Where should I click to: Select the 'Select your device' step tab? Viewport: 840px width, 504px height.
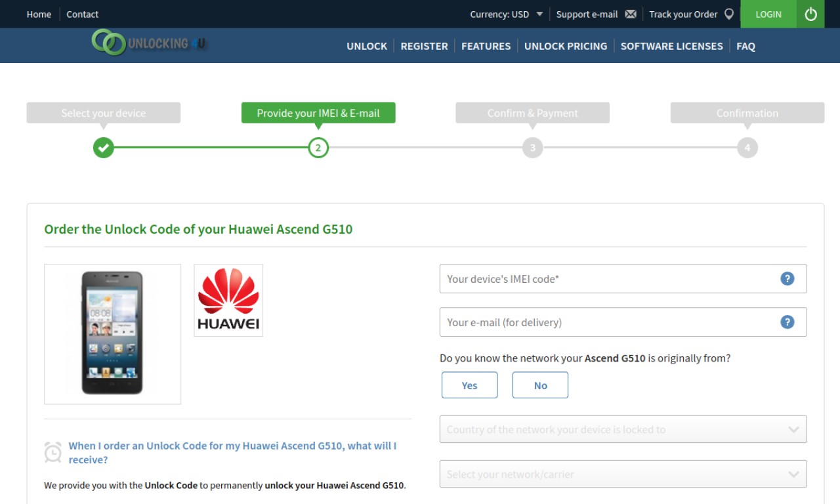click(103, 113)
